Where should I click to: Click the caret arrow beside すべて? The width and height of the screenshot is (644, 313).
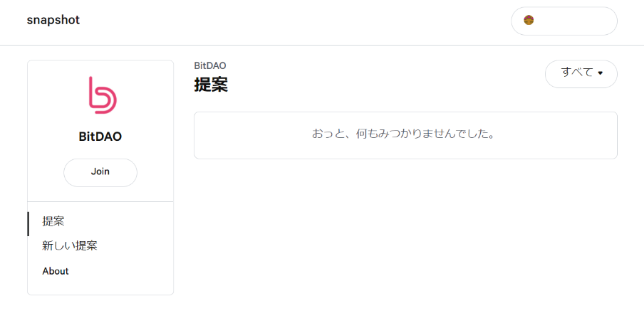pyautogui.click(x=600, y=73)
